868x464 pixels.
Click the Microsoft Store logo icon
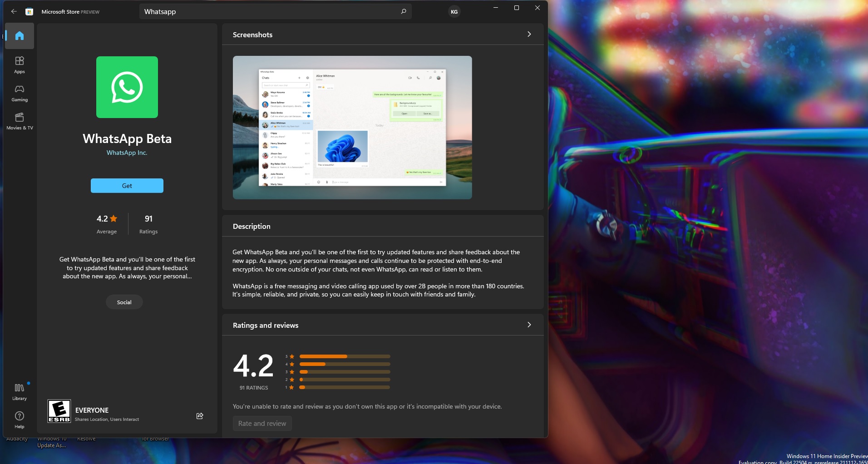pyautogui.click(x=29, y=12)
